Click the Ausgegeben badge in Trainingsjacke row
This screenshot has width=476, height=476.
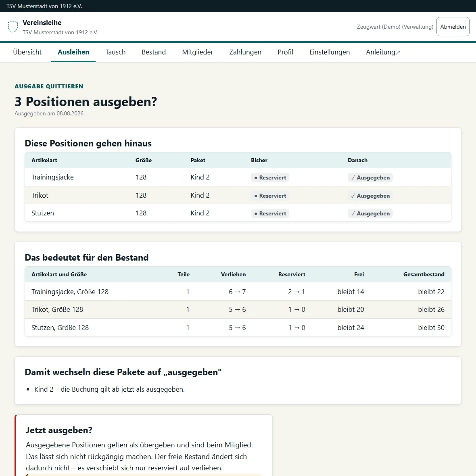pos(370,177)
